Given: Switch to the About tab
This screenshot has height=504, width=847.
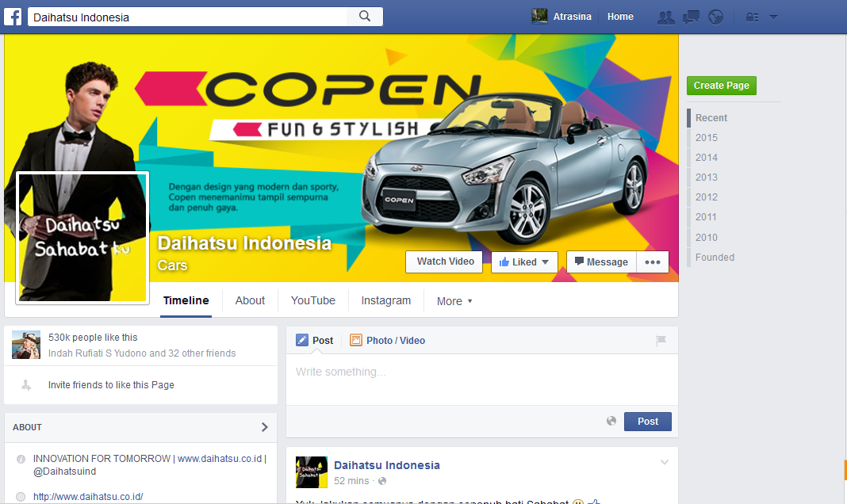Looking at the screenshot, I should click(x=250, y=300).
